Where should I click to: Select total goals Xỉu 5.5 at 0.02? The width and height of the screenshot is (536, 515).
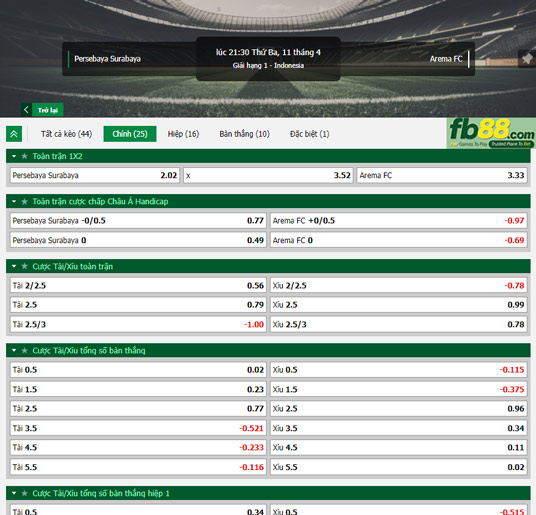tap(399, 467)
